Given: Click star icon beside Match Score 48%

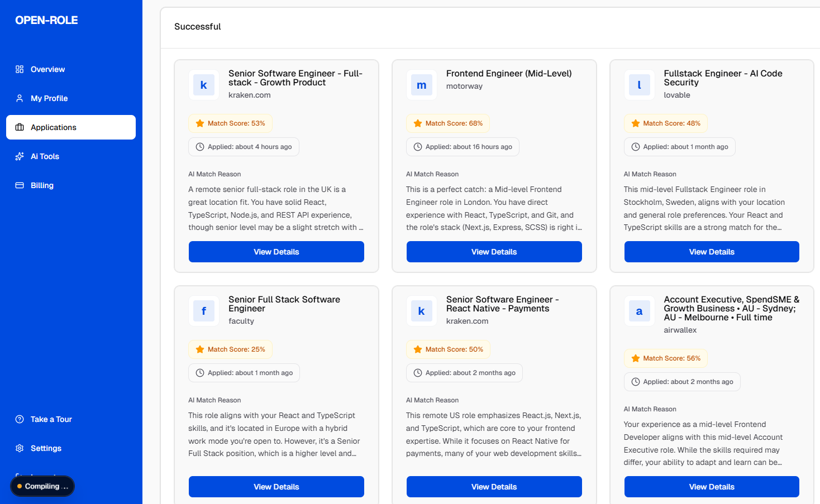Looking at the screenshot, I should tap(635, 123).
